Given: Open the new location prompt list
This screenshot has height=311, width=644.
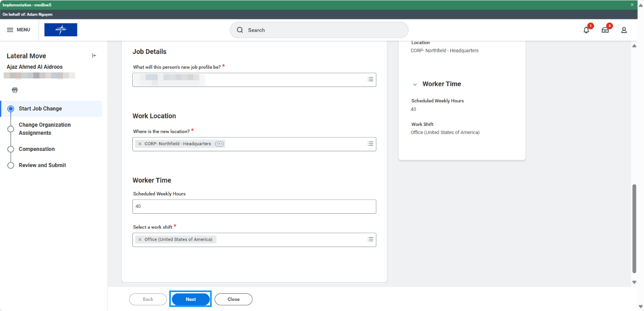Looking at the screenshot, I should click(x=370, y=144).
